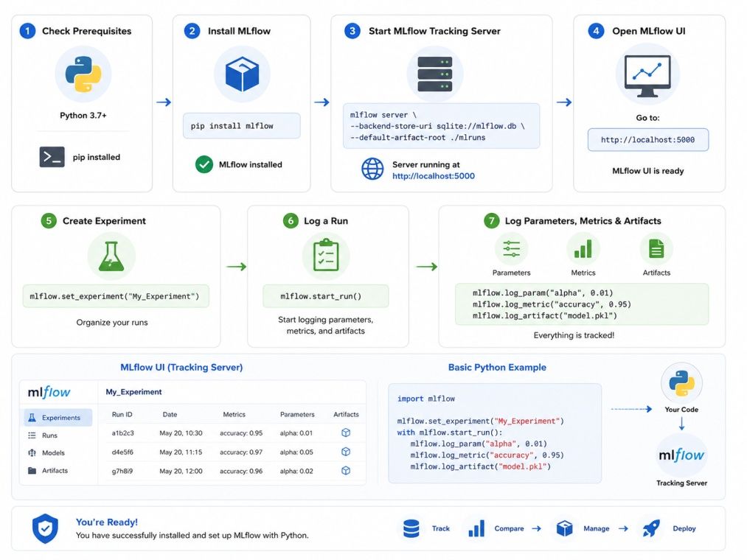Click the alpha: 0.02 parameter cell

coord(296,471)
